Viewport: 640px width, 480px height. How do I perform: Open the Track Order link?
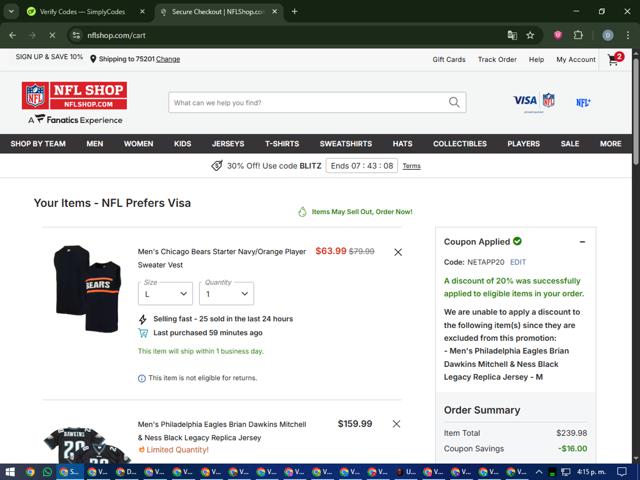click(497, 60)
